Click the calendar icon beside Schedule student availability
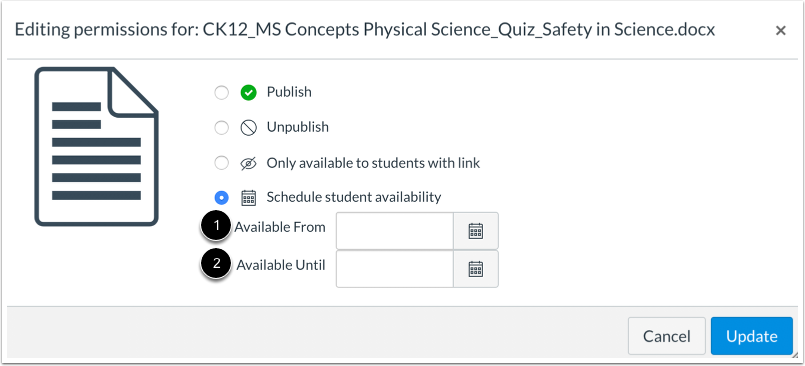This screenshot has height=366, width=805. point(248,198)
